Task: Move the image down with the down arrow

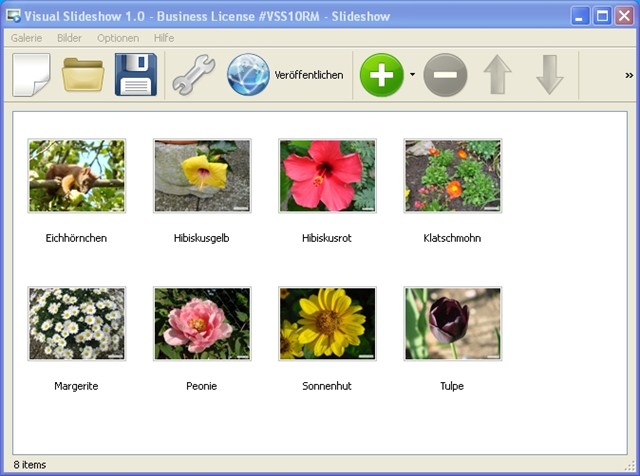Action: [x=549, y=75]
